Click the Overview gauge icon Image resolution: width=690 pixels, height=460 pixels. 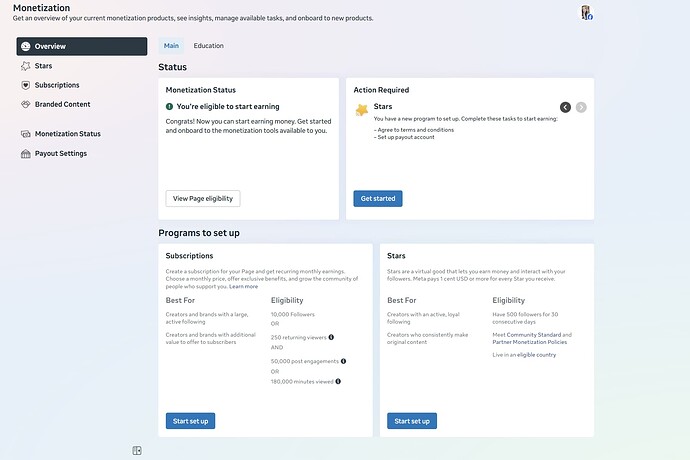26,46
